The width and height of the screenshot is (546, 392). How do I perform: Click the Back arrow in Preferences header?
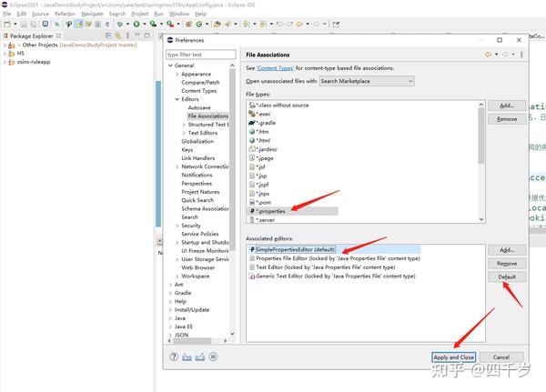[488, 55]
